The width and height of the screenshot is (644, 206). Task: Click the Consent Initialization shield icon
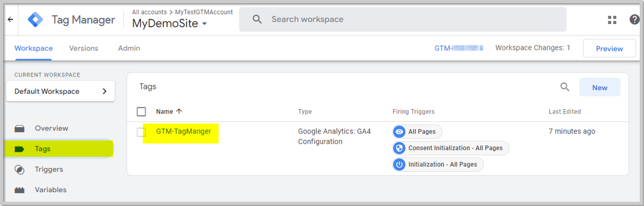(x=399, y=148)
